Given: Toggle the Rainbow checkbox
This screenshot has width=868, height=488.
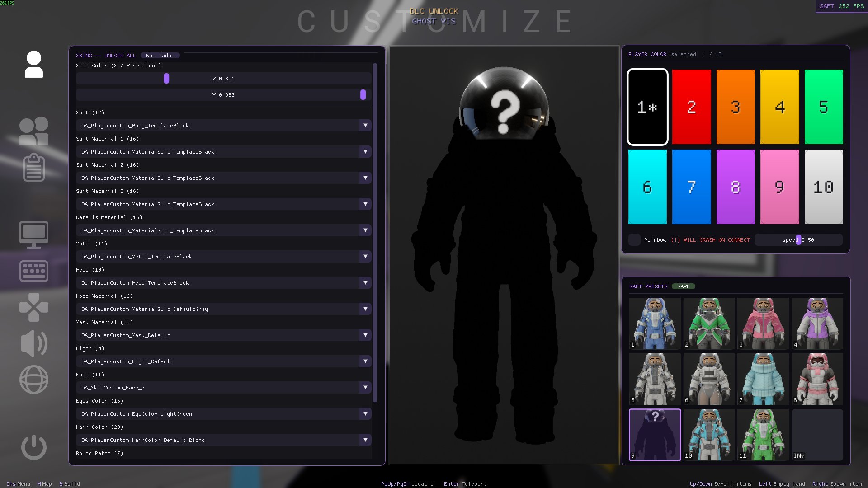Looking at the screenshot, I should click(x=634, y=240).
